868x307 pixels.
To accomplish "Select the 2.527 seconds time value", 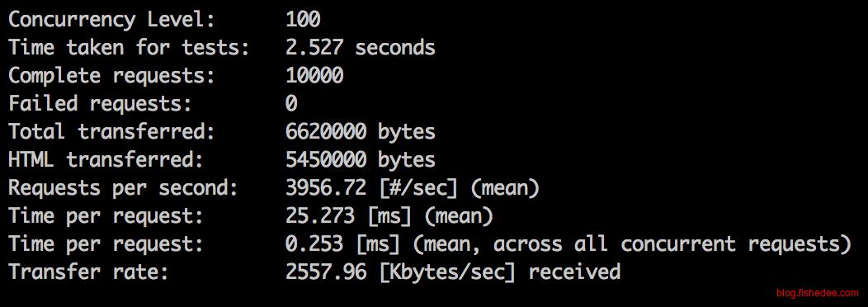I will pyautogui.click(x=361, y=48).
